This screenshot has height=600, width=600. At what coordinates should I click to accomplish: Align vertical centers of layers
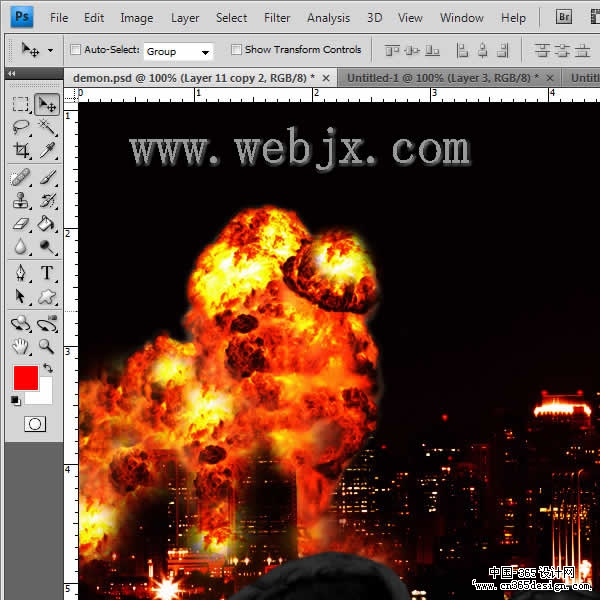click(x=412, y=50)
